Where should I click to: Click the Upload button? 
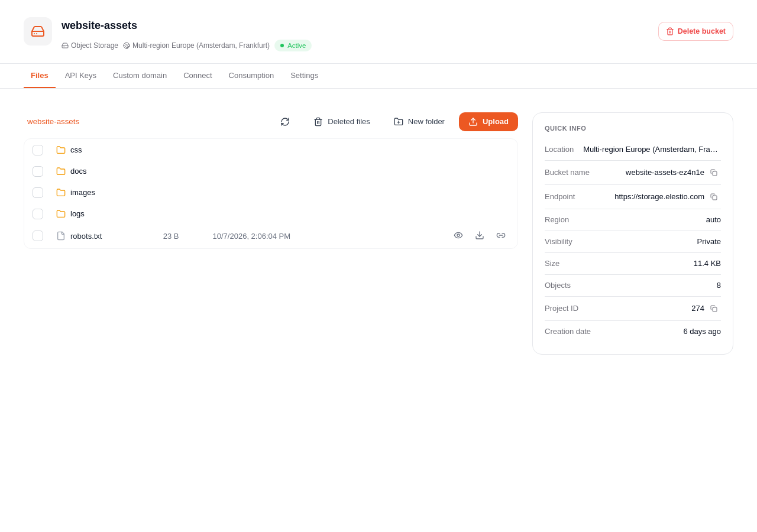tap(489, 122)
